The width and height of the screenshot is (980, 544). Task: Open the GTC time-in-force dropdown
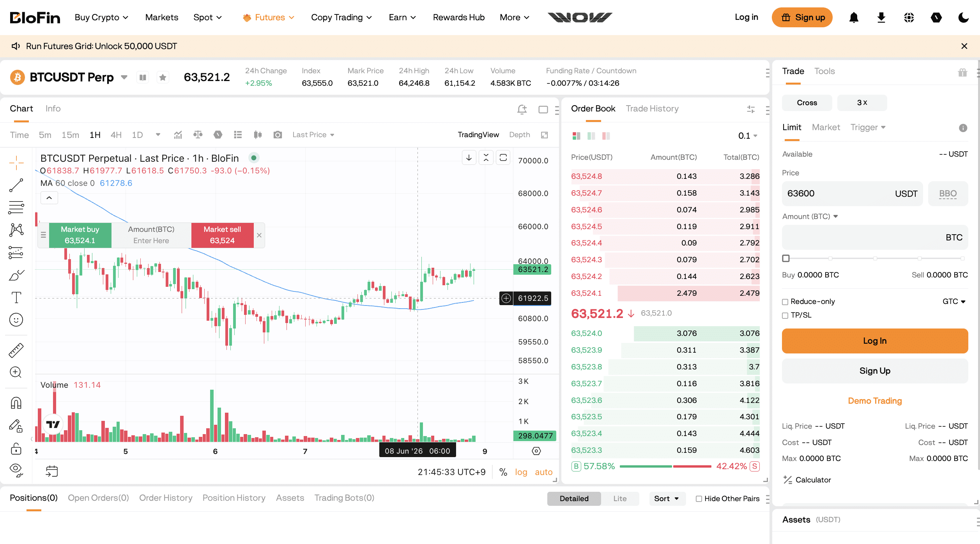tap(954, 302)
